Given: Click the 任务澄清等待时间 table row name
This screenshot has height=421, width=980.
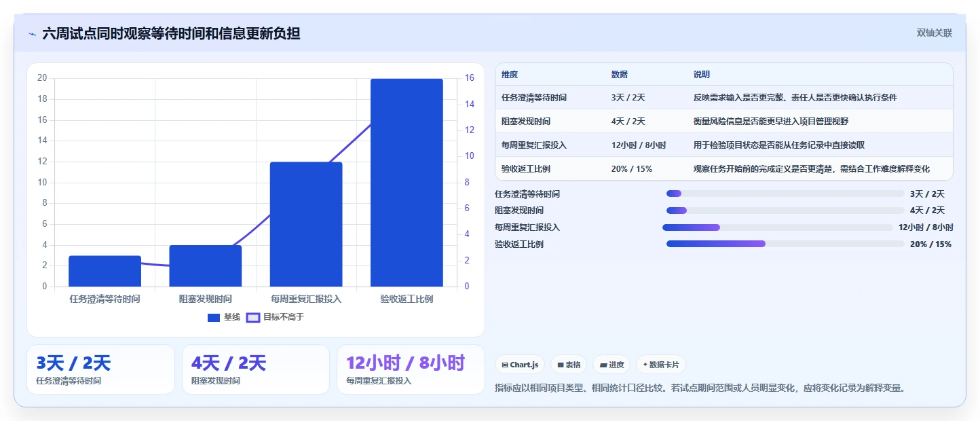Looking at the screenshot, I should (x=534, y=98).
